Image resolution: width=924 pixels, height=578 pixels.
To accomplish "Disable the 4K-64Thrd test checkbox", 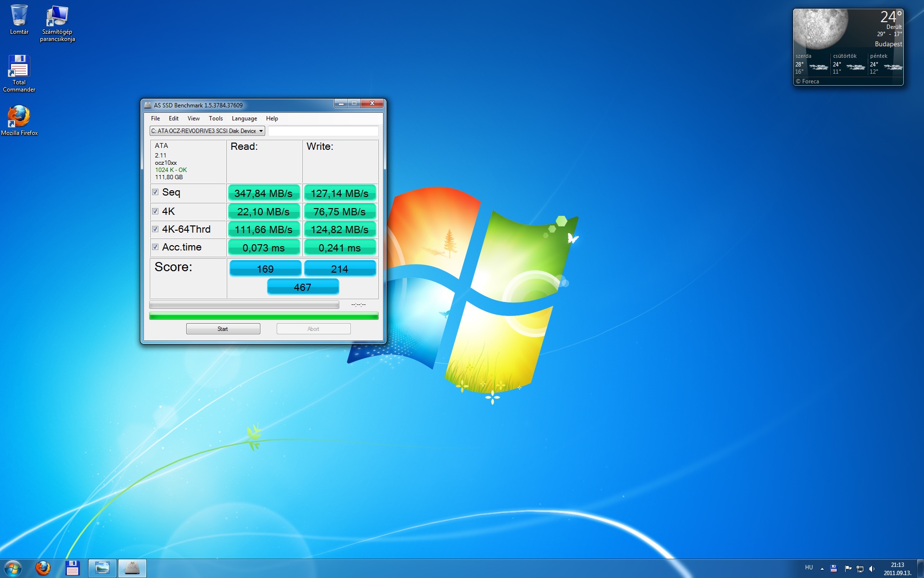I will coord(155,229).
